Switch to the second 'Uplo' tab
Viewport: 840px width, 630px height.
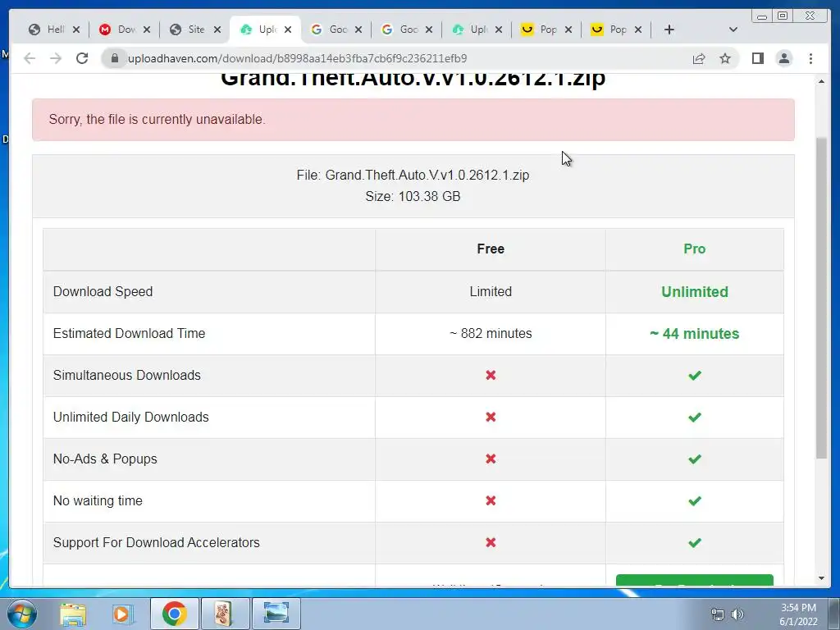(471, 30)
